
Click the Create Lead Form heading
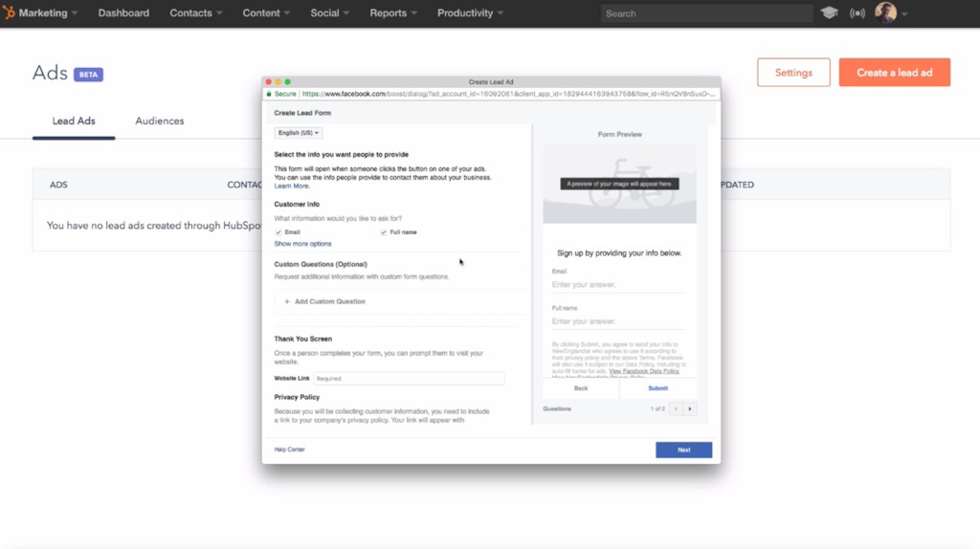tap(302, 113)
